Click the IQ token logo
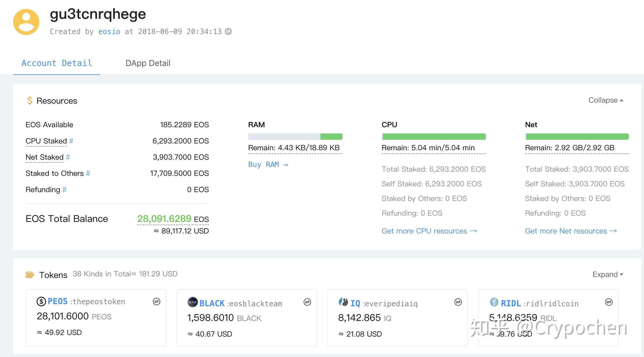 coord(343,302)
